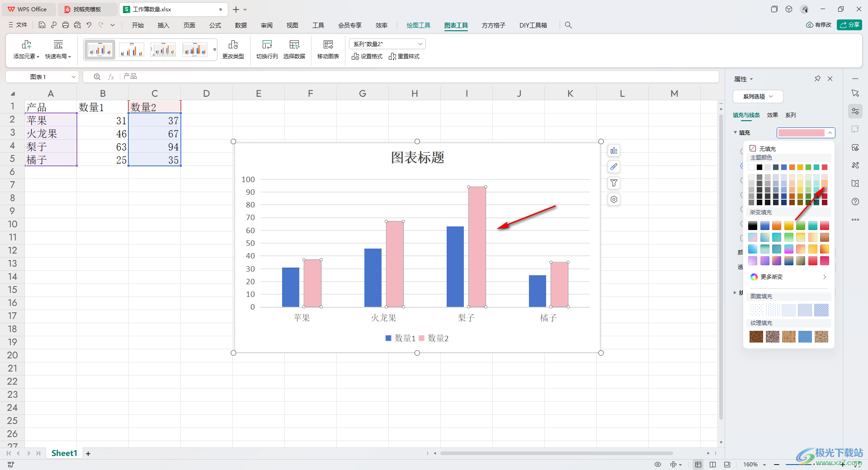
Task: Click the zoom fx magnifier icon in formula bar
Action: [97, 77]
